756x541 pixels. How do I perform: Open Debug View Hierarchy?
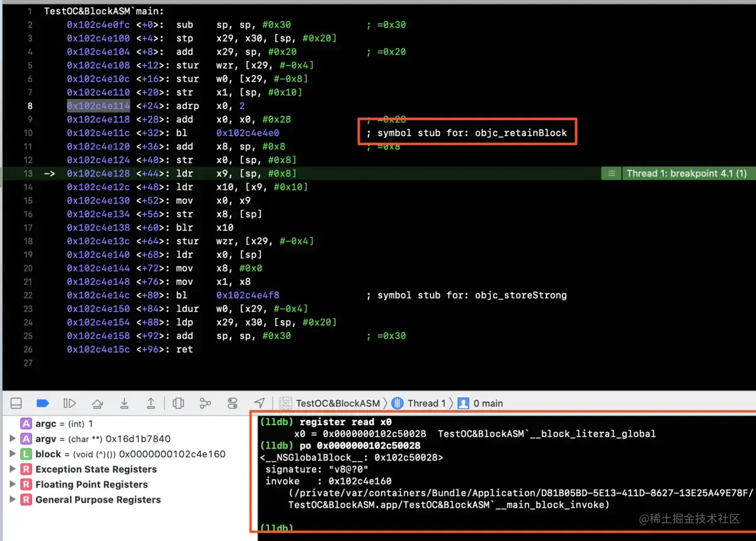(178, 403)
